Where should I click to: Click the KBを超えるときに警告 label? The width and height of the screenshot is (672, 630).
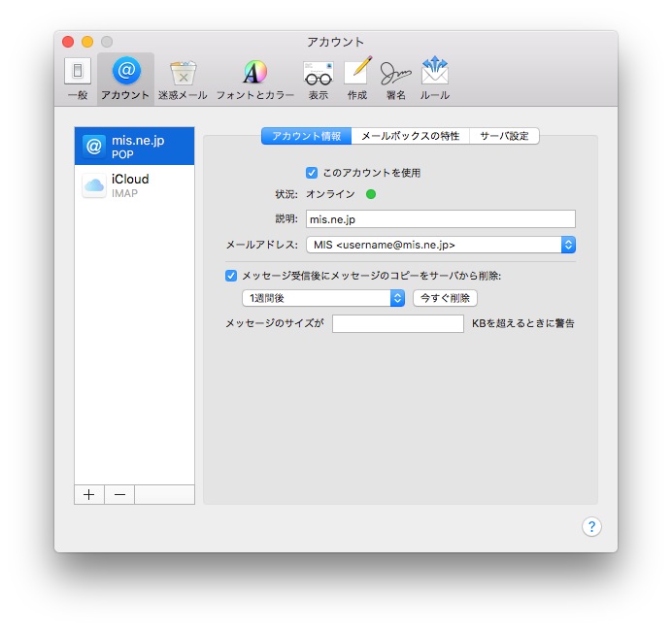click(x=522, y=323)
